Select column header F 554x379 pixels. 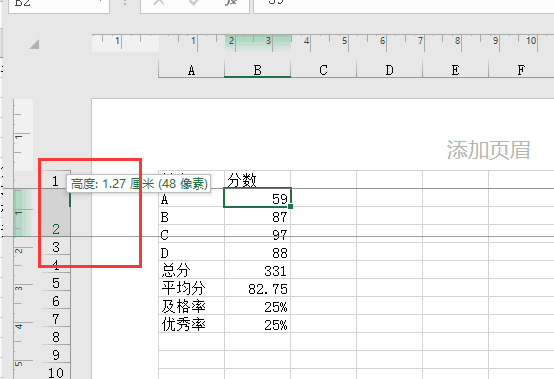click(521, 70)
